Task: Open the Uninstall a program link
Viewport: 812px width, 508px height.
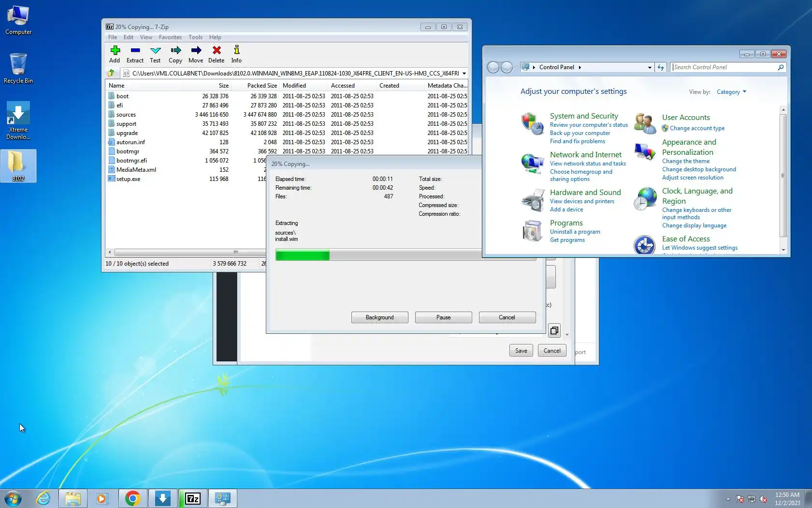Action: point(575,232)
